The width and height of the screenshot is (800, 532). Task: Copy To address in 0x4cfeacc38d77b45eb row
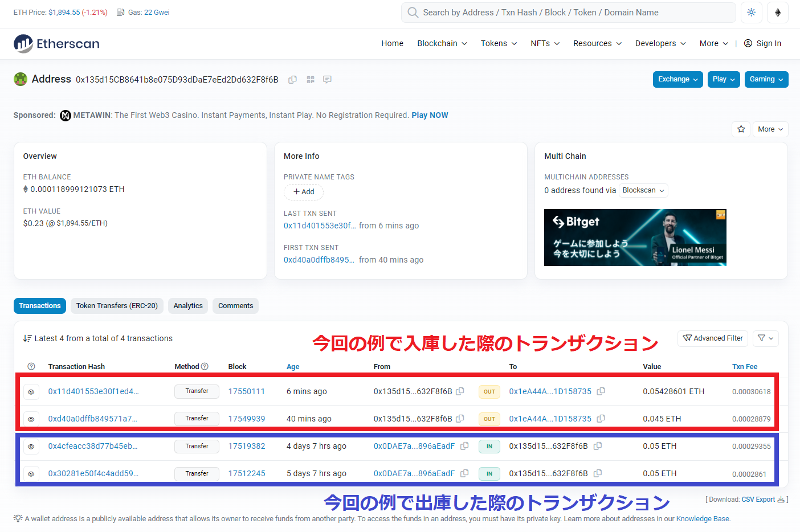click(598, 446)
